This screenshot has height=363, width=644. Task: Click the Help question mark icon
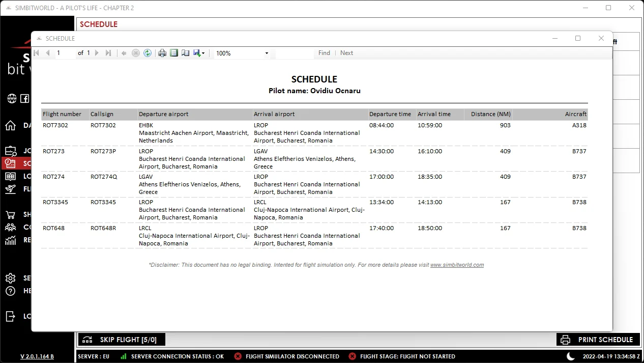(x=10, y=291)
